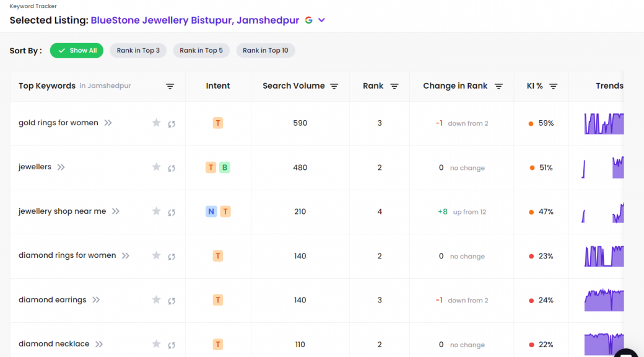The width and height of the screenshot is (644, 357).
Task: Refresh the jewellers keyword rank
Action: [x=172, y=168]
